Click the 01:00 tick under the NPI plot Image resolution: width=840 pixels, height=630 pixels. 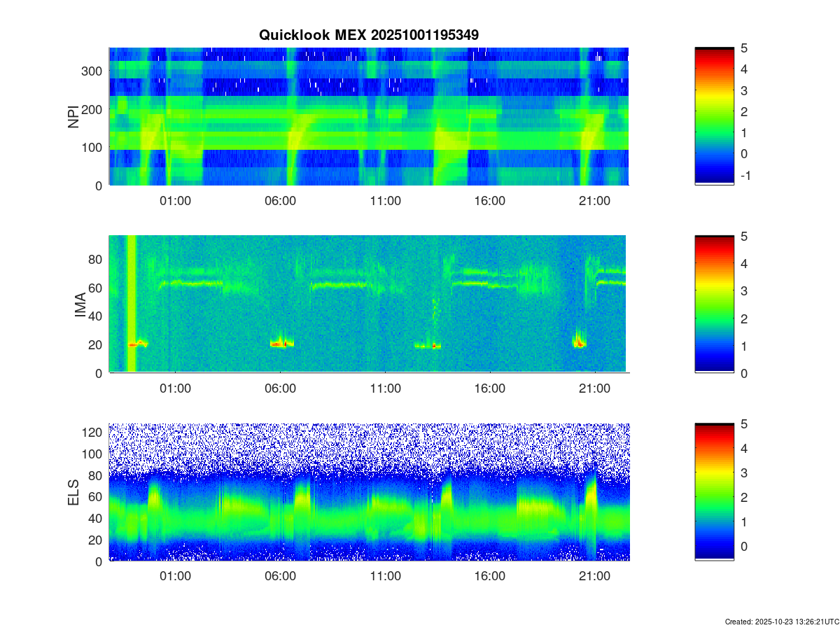(175, 201)
